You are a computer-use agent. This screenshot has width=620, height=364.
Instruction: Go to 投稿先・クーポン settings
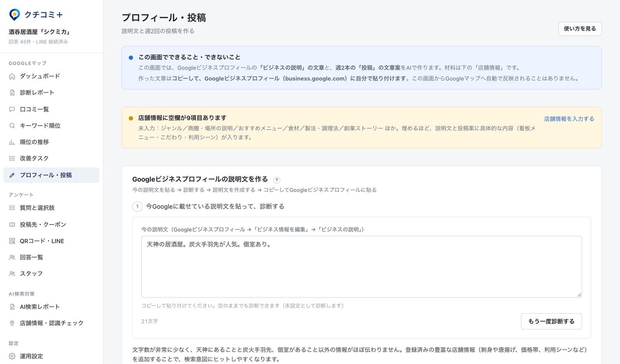[x=52, y=225]
